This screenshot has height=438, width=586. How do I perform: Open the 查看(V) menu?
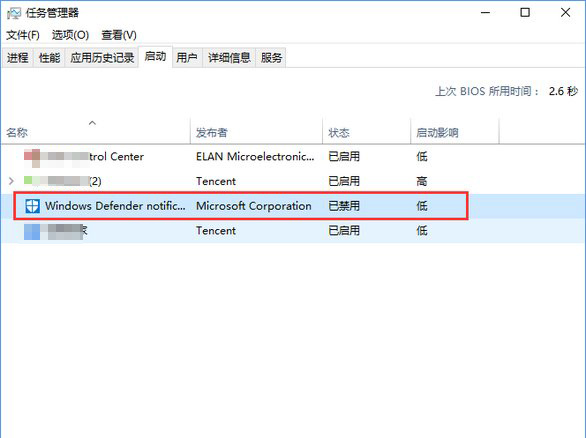(119, 35)
